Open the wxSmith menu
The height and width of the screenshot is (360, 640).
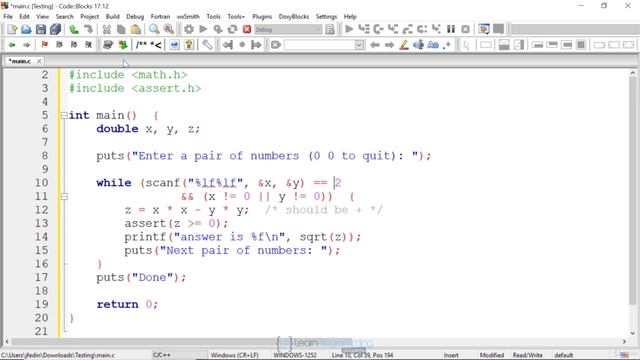(188, 17)
